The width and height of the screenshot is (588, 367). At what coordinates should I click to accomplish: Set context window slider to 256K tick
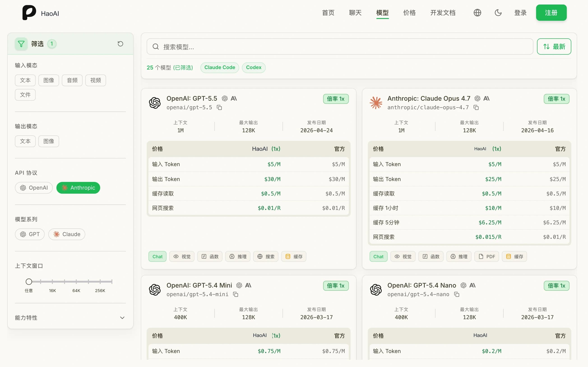point(100,282)
